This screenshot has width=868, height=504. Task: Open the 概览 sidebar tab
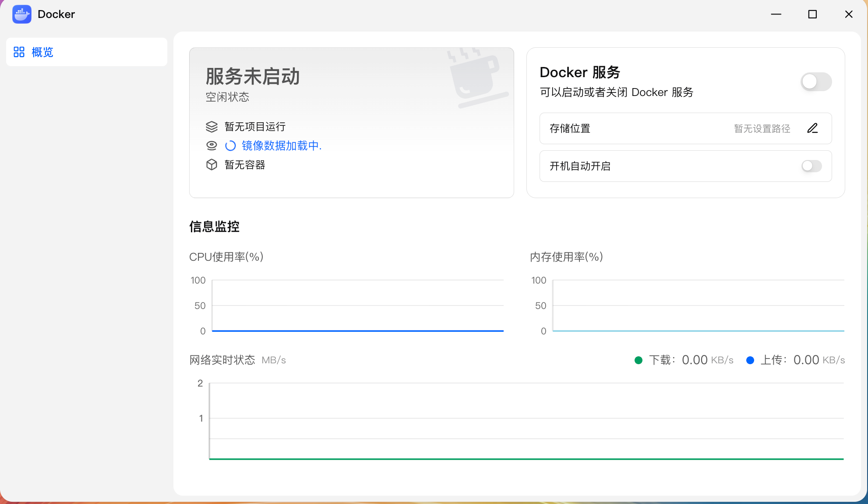(x=87, y=52)
